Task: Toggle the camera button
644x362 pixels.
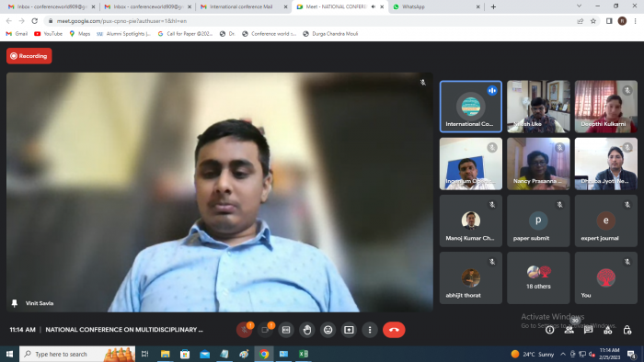Action: [x=265, y=330]
